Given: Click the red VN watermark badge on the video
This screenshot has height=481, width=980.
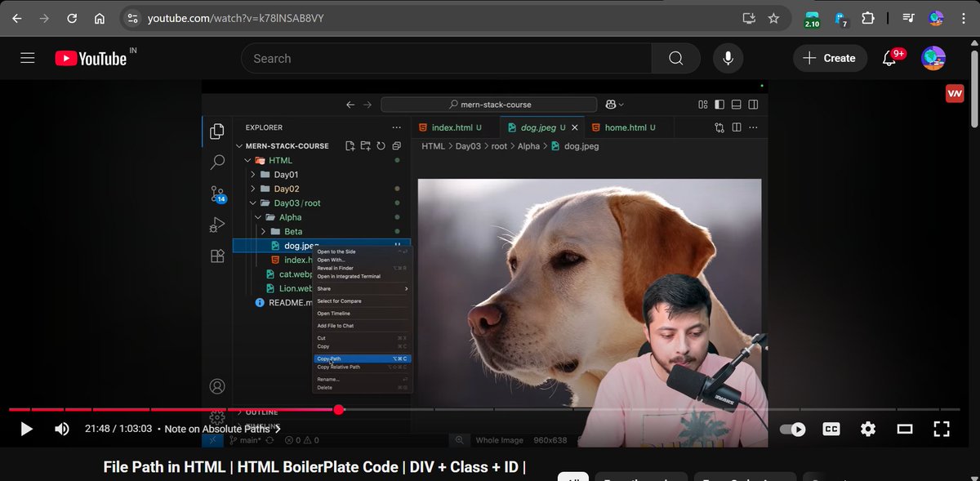Looking at the screenshot, I should coord(955,94).
